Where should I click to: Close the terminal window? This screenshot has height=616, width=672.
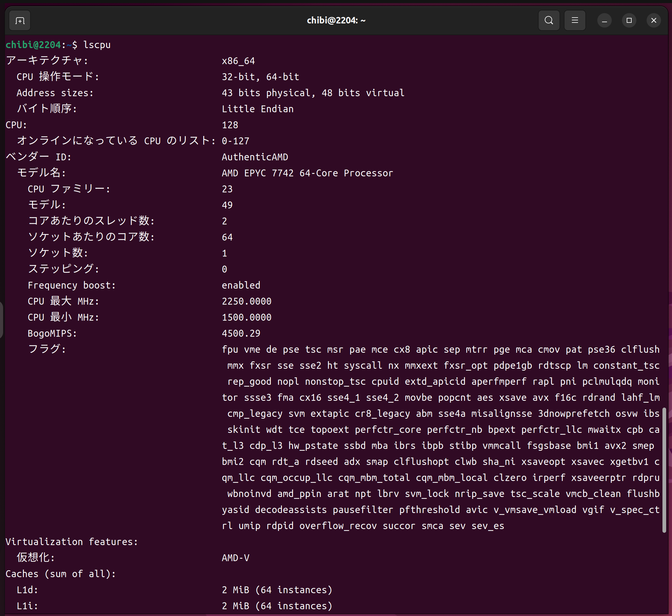click(x=654, y=21)
